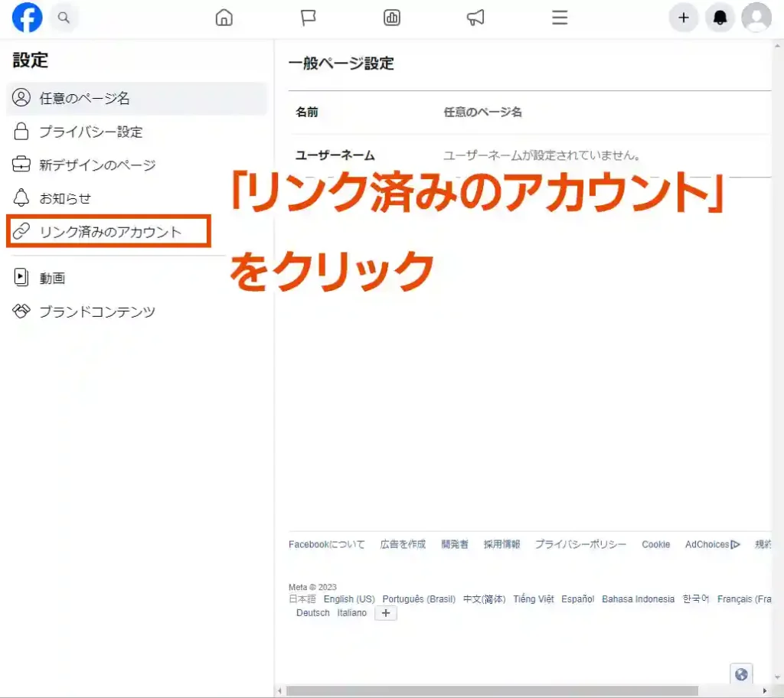Image resolution: width=784 pixels, height=698 pixels.
Task: Switch language to Español
Action: pyautogui.click(x=577, y=599)
